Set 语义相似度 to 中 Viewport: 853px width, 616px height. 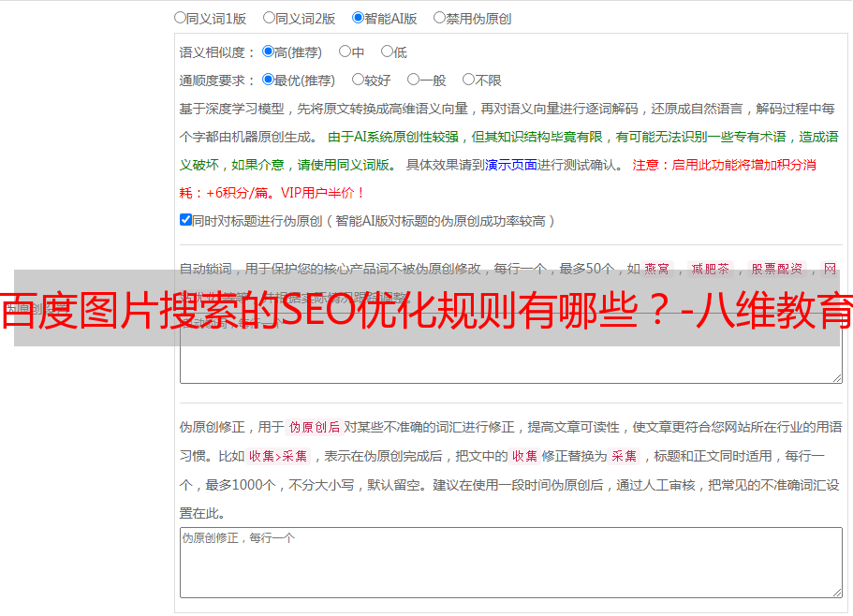pos(345,51)
